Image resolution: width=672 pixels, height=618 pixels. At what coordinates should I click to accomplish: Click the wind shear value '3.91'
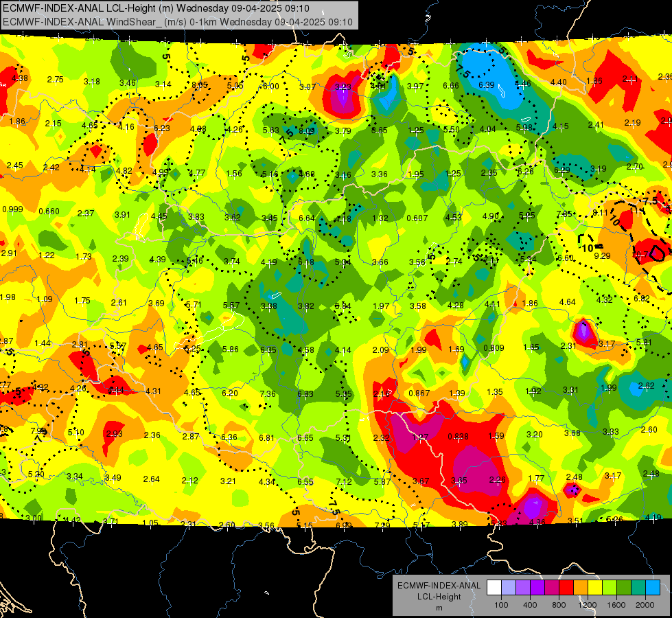coord(122,214)
